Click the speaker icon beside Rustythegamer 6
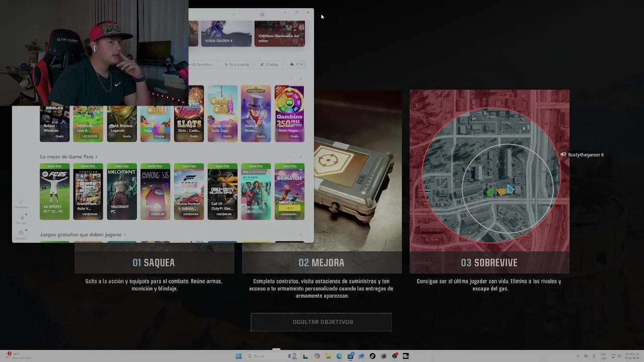Screen dimensions: 644x362 click(563, 155)
